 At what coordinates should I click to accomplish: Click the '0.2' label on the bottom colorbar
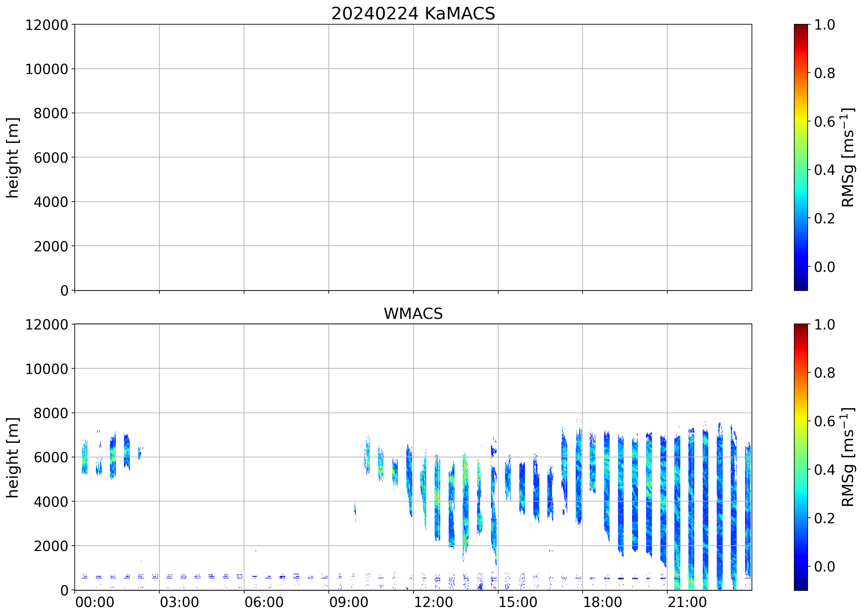click(x=824, y=518)
